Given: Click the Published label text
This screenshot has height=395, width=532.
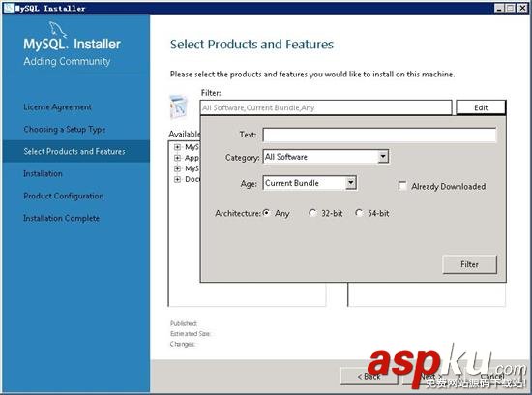Looking at the screenshot, I should [x=183, y=323].
